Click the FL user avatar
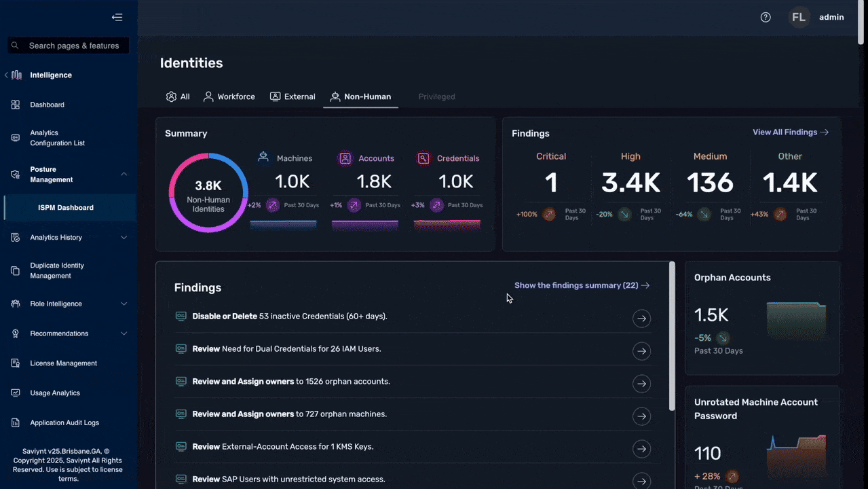 pos(799,18)
